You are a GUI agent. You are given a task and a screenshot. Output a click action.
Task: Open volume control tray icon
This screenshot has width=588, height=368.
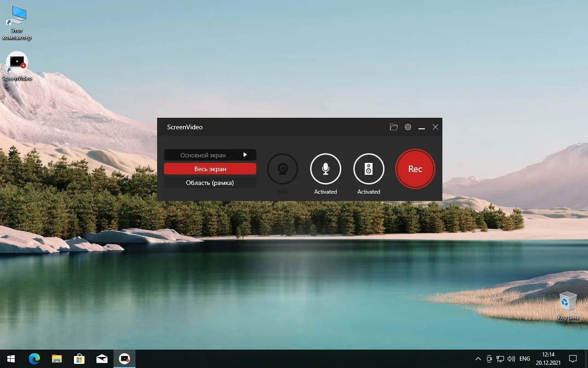[512, 359]
